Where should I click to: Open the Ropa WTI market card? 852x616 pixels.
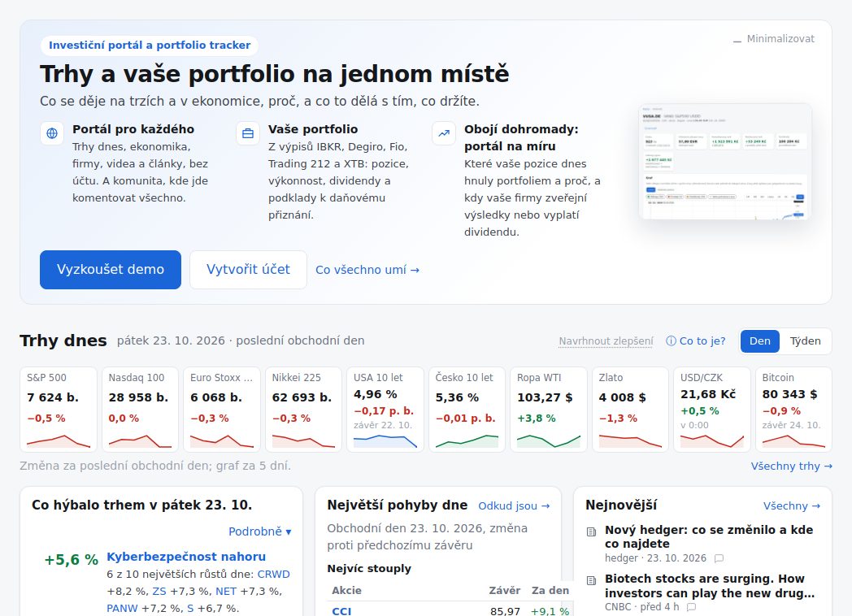[x=549, y=410]
